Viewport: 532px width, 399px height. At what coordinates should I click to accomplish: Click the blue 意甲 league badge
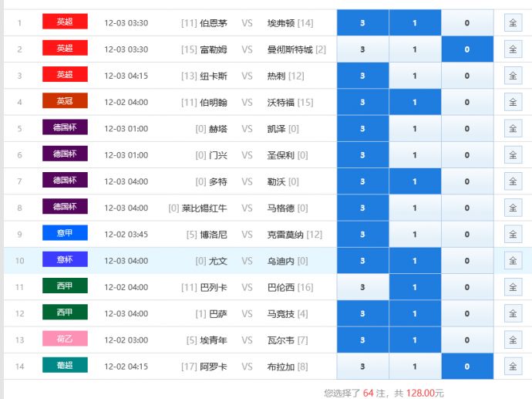[x=65, y=234]
